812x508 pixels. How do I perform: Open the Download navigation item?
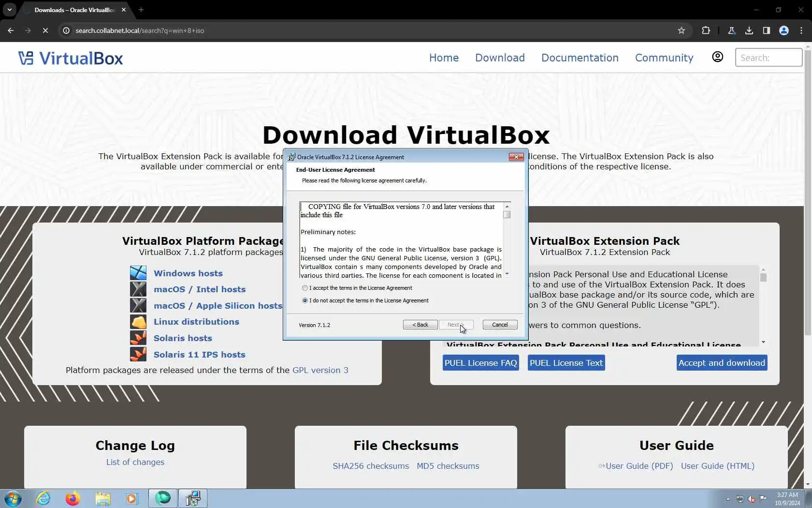click(x=500, y=58)
